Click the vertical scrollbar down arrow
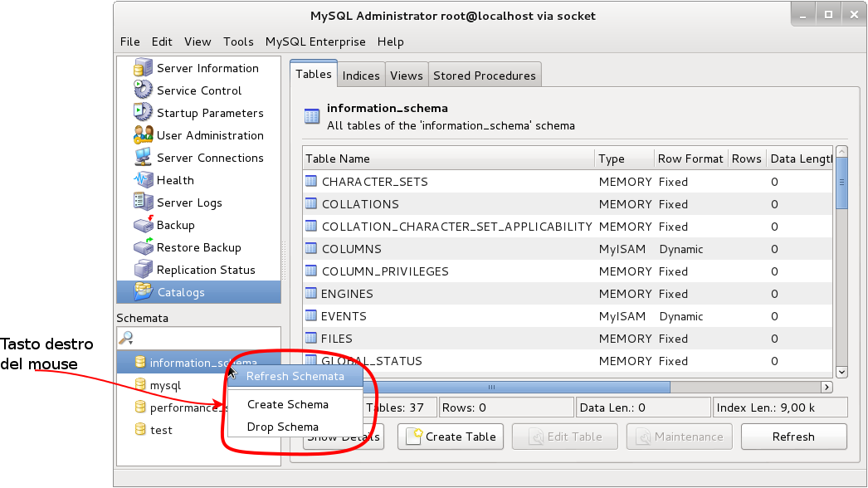The image size is (868, 488). pyautogui.click(x=841, y=373)
